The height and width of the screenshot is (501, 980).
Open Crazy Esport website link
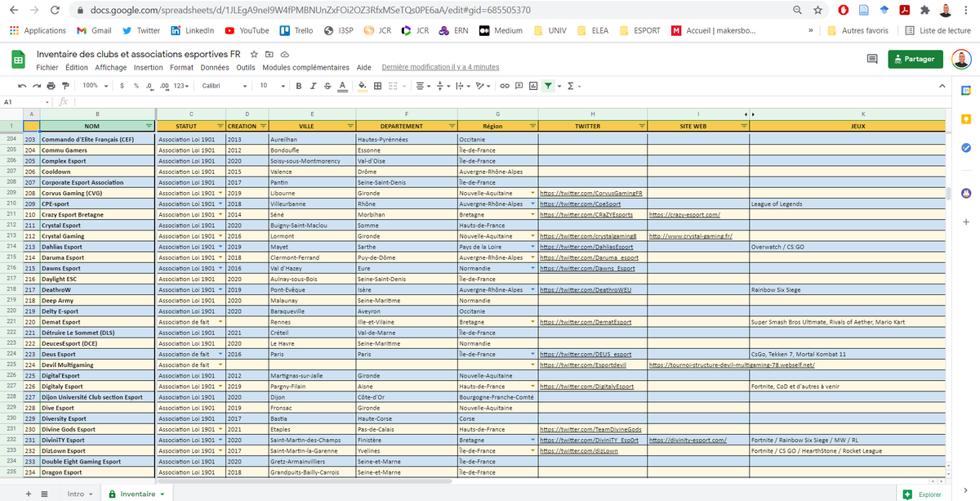point(684,215)
